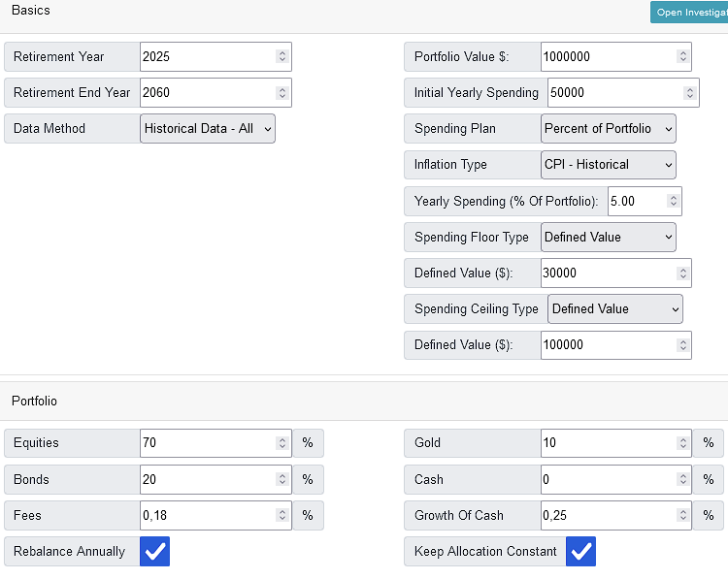Screen dimensions: 728x579
Task: Click the Yearly Spending percent of portfolio field
Action: tap(636, 201)
